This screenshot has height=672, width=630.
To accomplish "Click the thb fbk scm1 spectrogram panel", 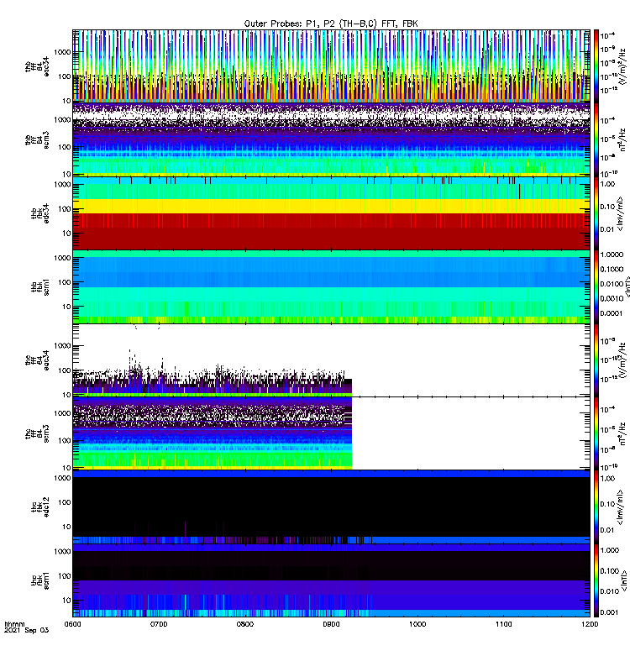I will (x=331, y=286).
